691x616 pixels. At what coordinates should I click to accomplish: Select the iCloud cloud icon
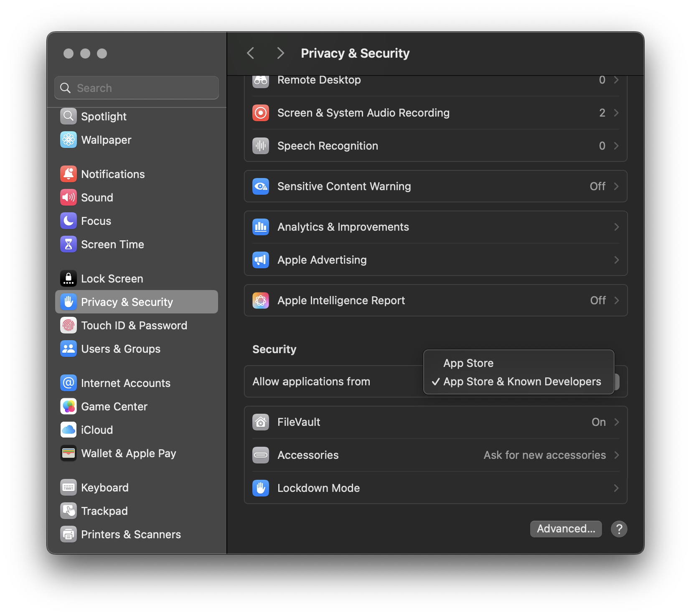(69, 430)
